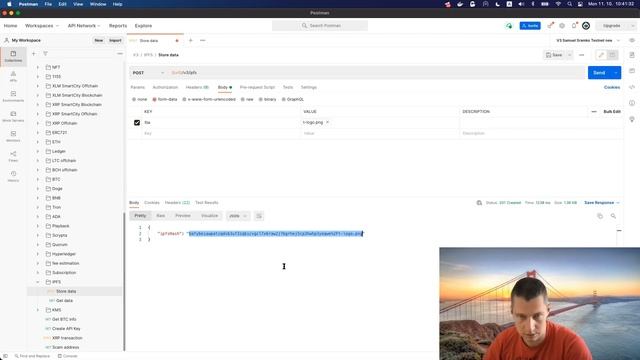Open the environment selector dropdown
This screenshot has height=360, width=640.
(x=588, y=40)
